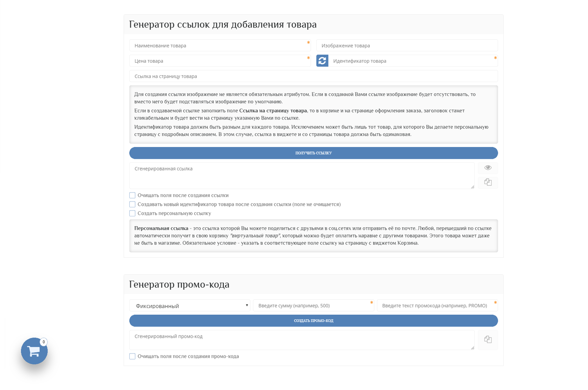Click into the "Изображение товара" field
The width and height of the screenshot is (588, 390).
coord(407,45)
